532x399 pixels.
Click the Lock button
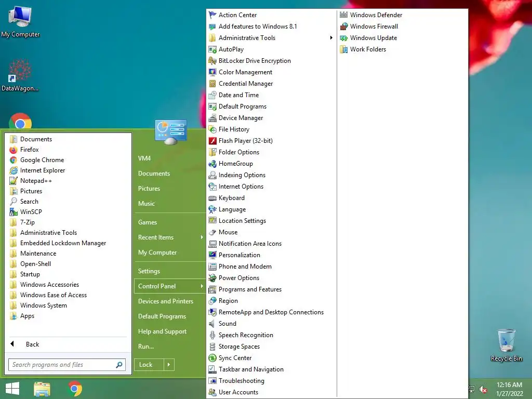149,365
